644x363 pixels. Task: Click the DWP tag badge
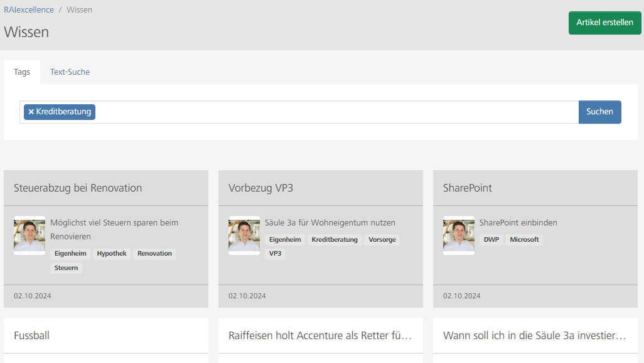pos(491,240)
